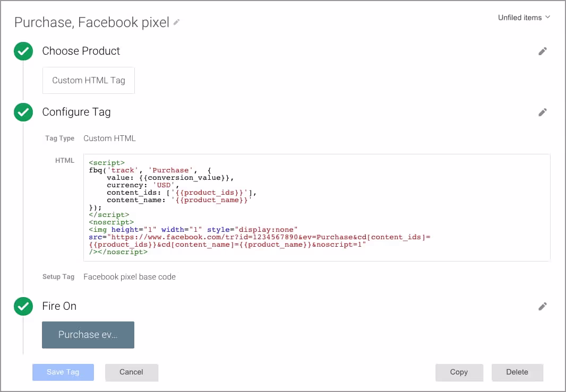Click the Choose Product heading
The image size is (566, 392).
point(81,51)
